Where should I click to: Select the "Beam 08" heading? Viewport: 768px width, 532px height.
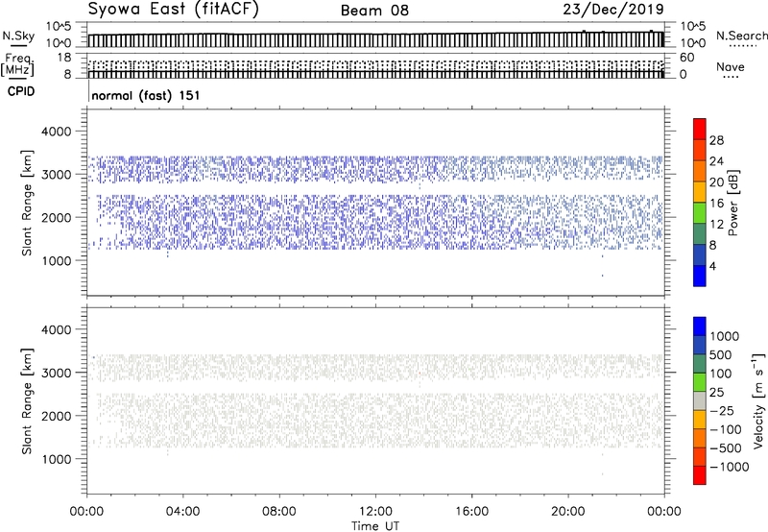click(374, 11)
